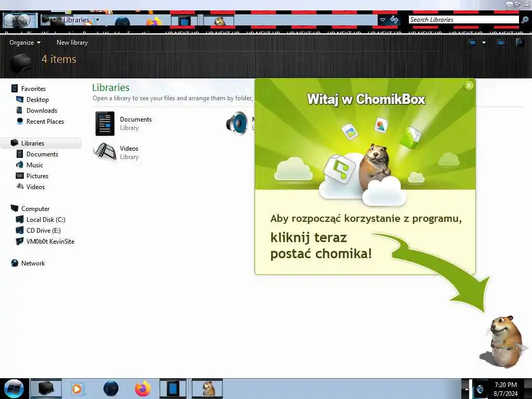Show hidden system tray icons arrow
532x399 pixels.
pos(467,389)
